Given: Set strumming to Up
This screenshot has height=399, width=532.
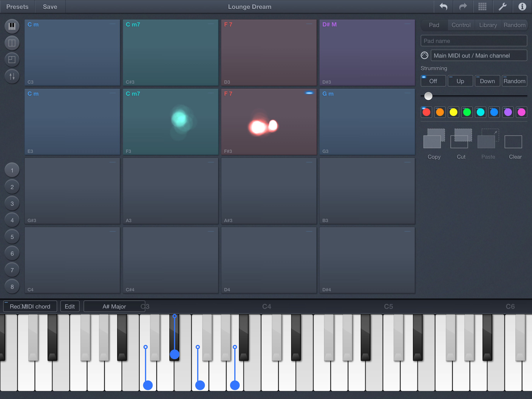Looking at the screenshot, I should pos(460,81).
